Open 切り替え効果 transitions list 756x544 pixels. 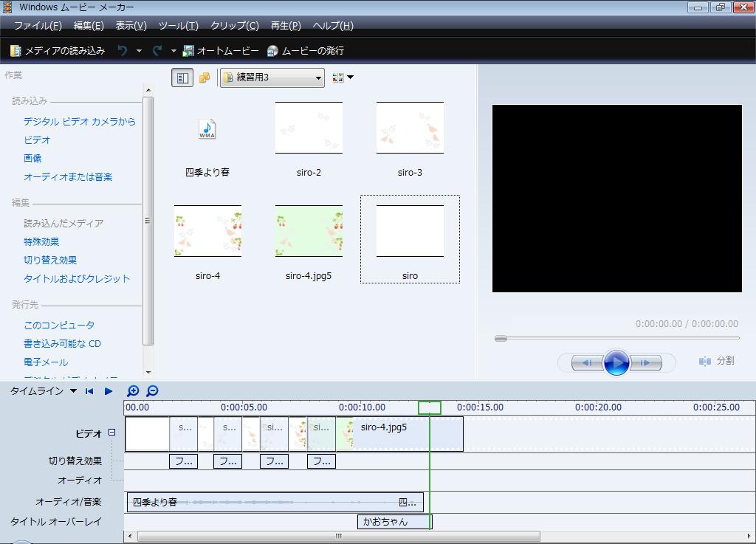point(50,261)
